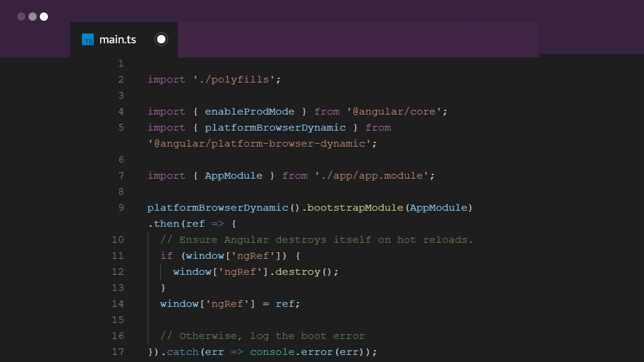Click the 'Ensure Angular destroys itself' comment
This screenshot has height=362, width=644.
pos(317,240)
